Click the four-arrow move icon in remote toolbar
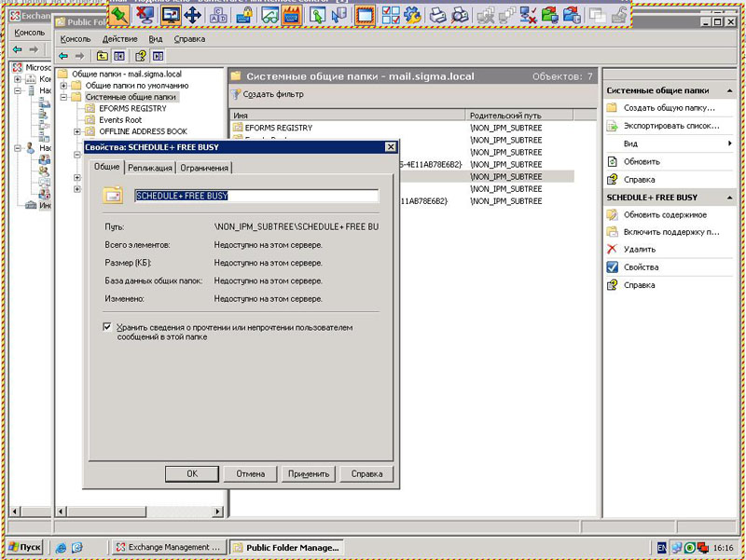 [x=193, y=14]
